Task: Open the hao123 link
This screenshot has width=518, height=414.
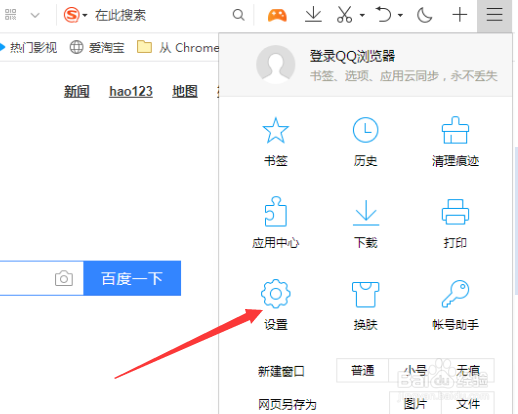Action: [x=131, y=91]
